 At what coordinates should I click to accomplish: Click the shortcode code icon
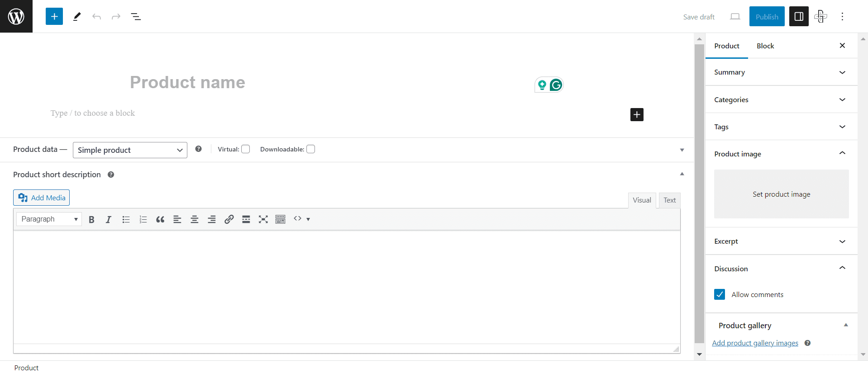click(x=297, y=219)
